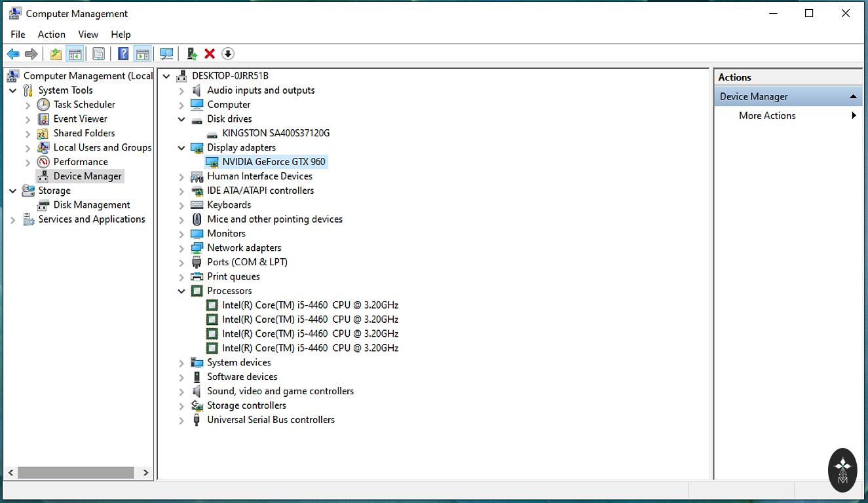Toggle Show/Hide Action Pane toolbar button

pyautogui.click(x=142, y=54)
